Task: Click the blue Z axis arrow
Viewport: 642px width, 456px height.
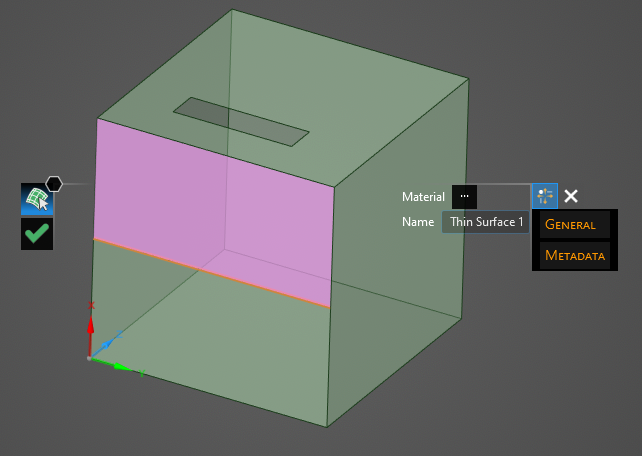Action: coord(106,345)
